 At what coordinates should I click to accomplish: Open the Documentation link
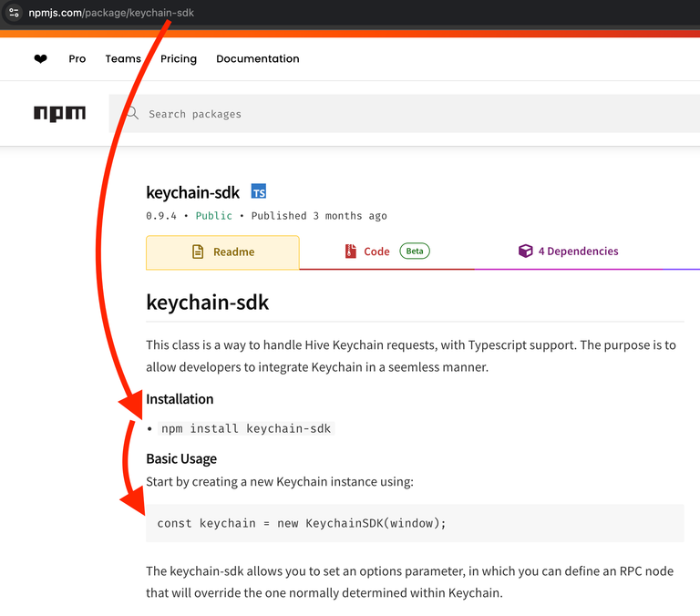(258, 59)
